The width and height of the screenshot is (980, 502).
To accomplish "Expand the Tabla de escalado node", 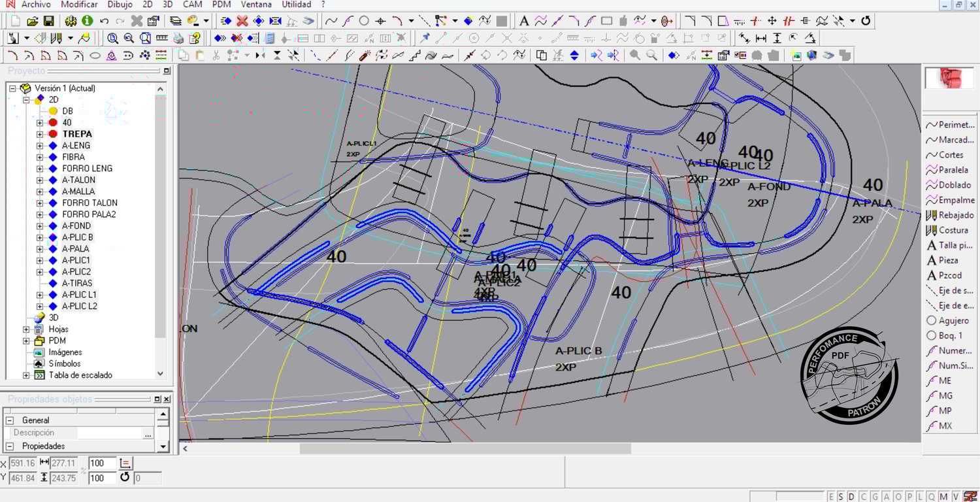I will 26,375.
